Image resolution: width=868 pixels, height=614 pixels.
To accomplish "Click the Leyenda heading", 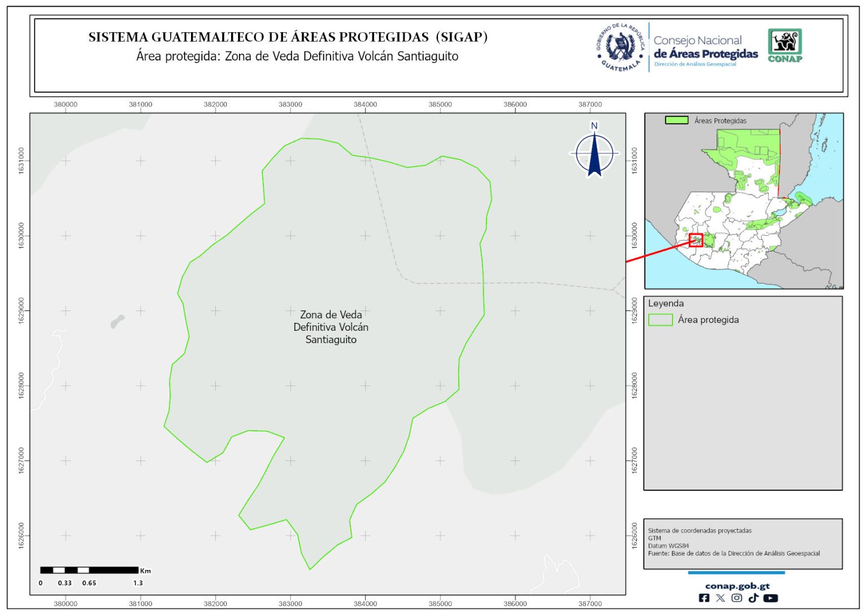I will tap(666, 304).
